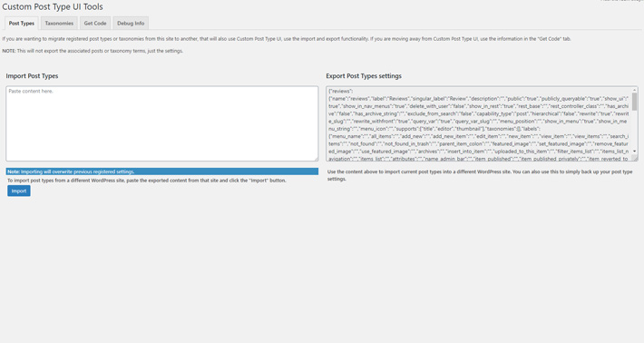
Task: Click the export textarea scroll up arrow
Action: click(x=635, y=90)
